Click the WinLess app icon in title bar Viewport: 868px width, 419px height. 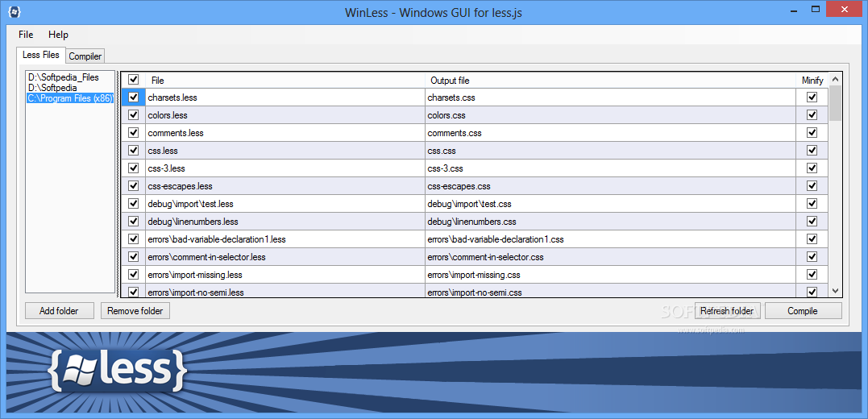click(x=15, y=11)
